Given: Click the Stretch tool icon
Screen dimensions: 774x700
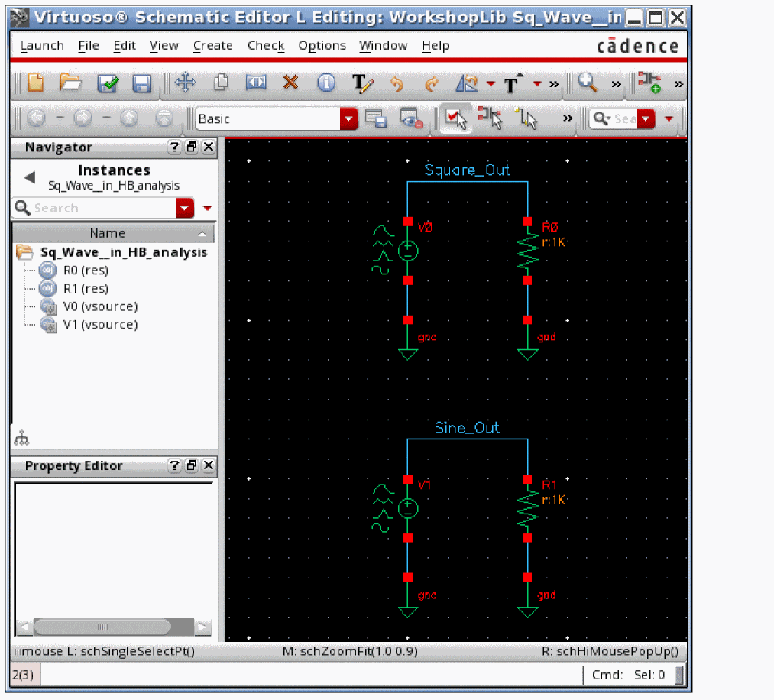Looking at the screenshot, I should (255, 83).
